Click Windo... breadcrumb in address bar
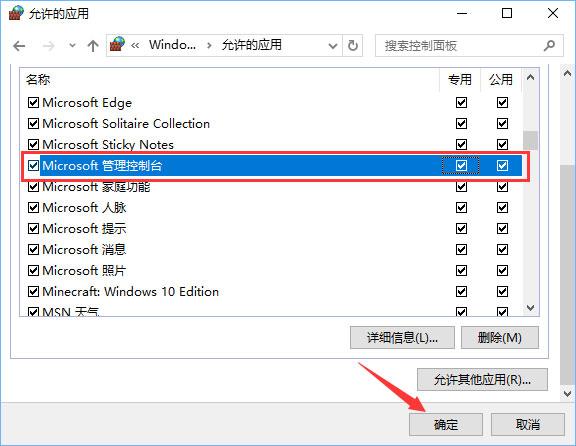The width and height of the screenshot is (576, 446). click(172, 45)
